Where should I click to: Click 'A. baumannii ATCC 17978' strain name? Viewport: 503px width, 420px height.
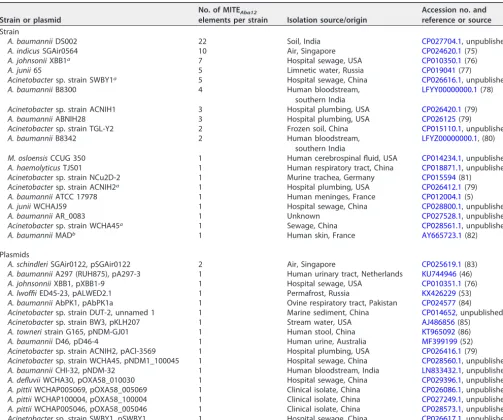[52, 197]
